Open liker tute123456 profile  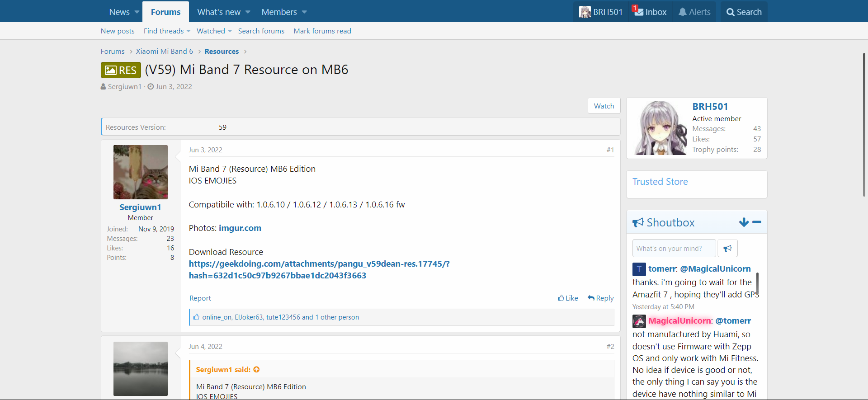(x=283, y=317)
